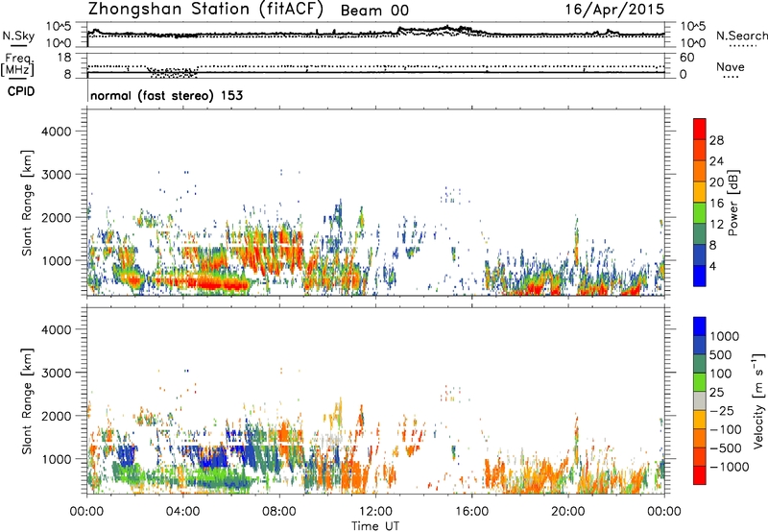
Task: Click the '-1000' tick on the velocity colorbar
Action: pyautogui.click(x=729, y=467)
